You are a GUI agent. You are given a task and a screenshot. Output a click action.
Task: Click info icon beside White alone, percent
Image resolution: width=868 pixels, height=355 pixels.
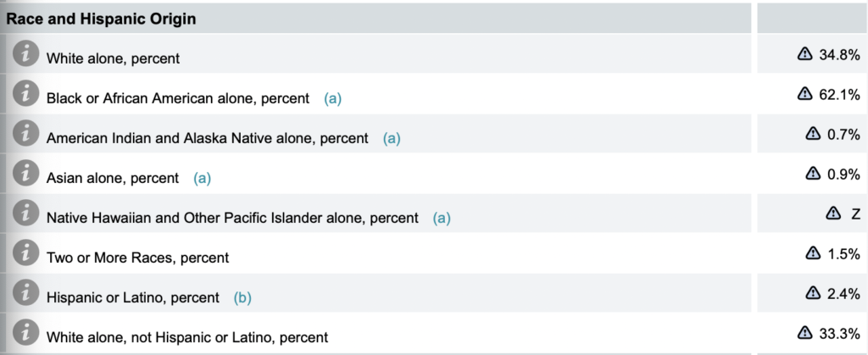coord(25,53)
